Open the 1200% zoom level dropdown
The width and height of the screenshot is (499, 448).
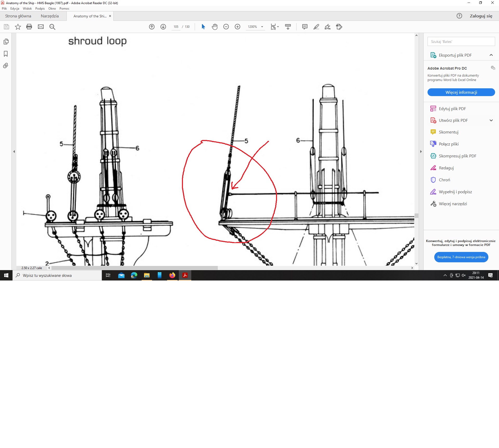(x=262, y=27)
